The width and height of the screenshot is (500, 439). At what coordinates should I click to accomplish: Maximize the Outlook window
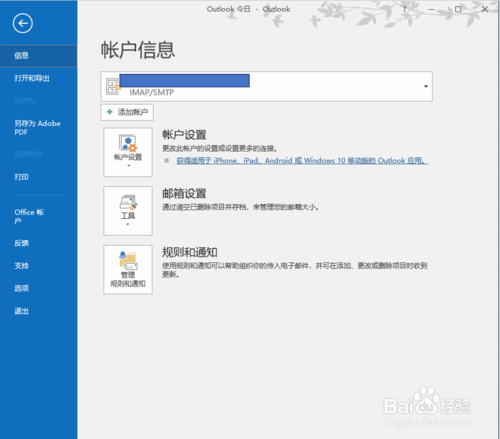[458, 9]
